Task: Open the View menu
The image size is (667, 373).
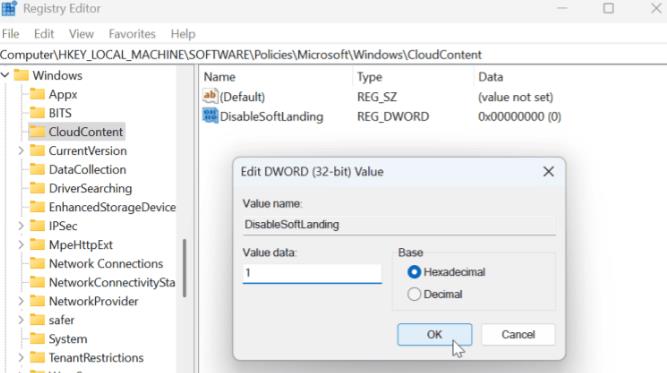Action: 81,34
